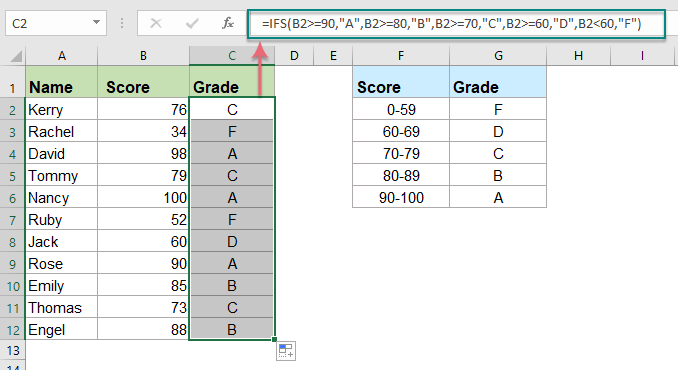Click the formula bar resize dots handle

[x=122, y=23]
